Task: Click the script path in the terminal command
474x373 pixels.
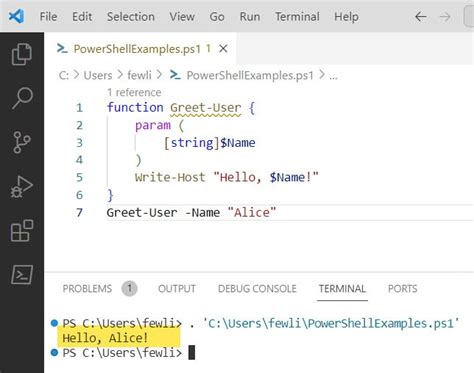Action: click(331, 323)
